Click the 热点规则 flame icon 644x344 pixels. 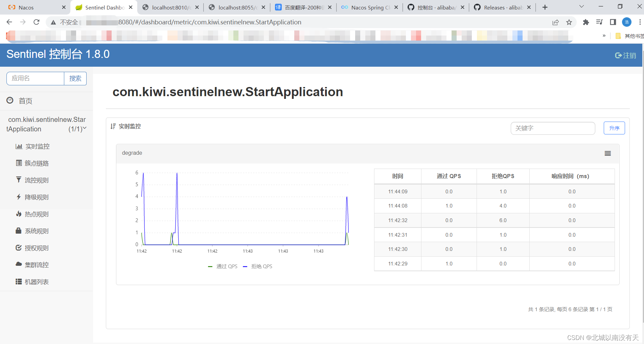point(19,214)
